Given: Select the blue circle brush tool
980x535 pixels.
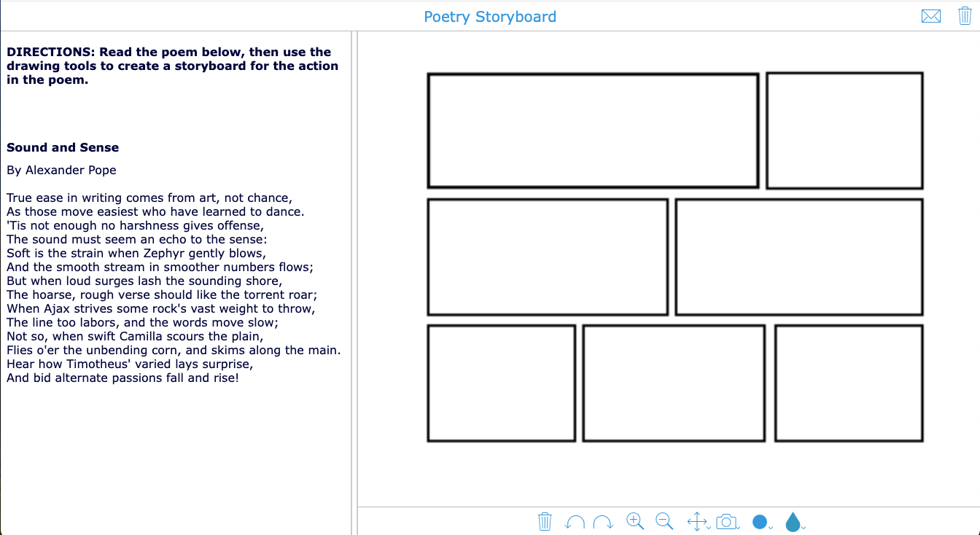Looking at the screenshot, I should (760, 522).
